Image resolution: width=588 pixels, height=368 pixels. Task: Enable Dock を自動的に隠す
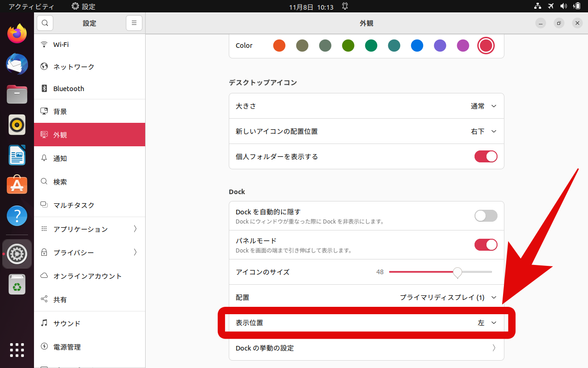pyautogui.click(x=486, y=215)
